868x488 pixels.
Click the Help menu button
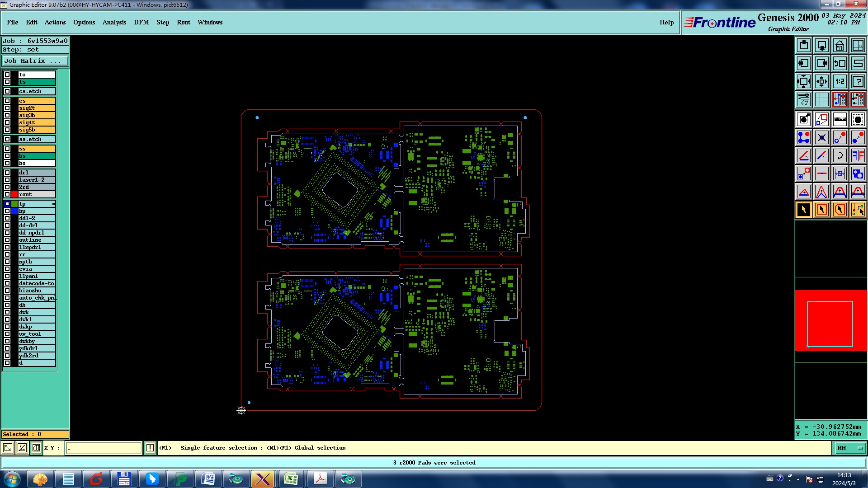(x=666, y=22)
